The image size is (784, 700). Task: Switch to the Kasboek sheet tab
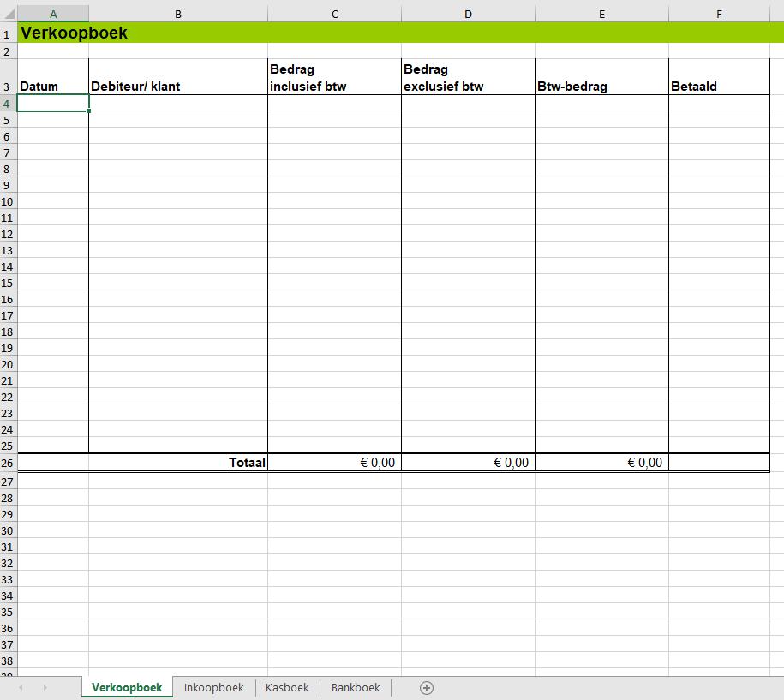point(287,687)
